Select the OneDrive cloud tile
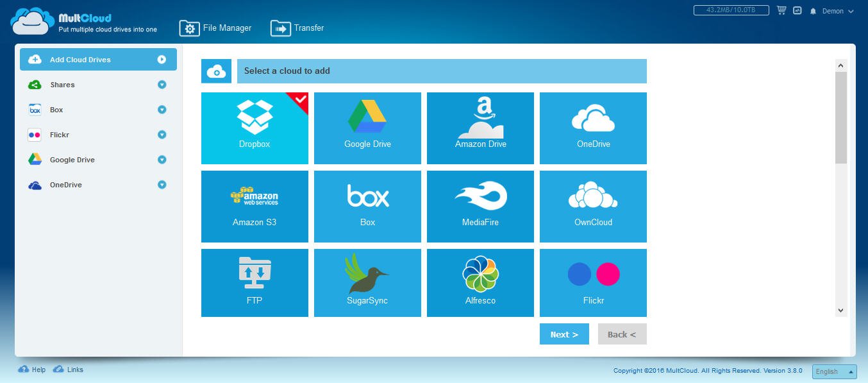 pyautogui.click(x=593, y=128)
